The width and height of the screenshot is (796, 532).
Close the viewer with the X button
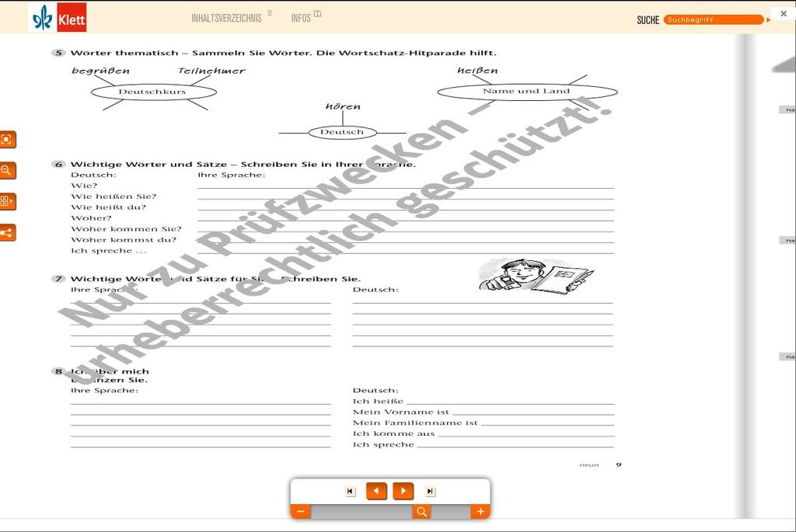pyautogui.click(x=783, y=14)
